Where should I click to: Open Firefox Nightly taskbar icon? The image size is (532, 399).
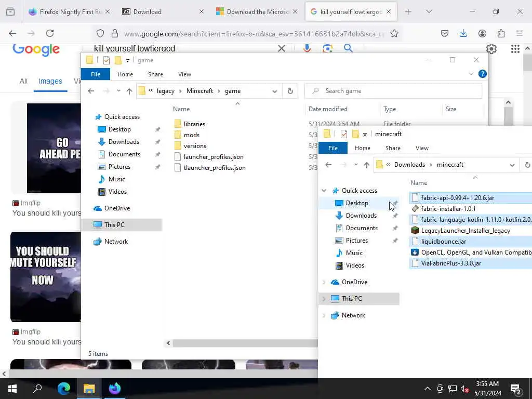pyautogui.click(x=115, y=388)
